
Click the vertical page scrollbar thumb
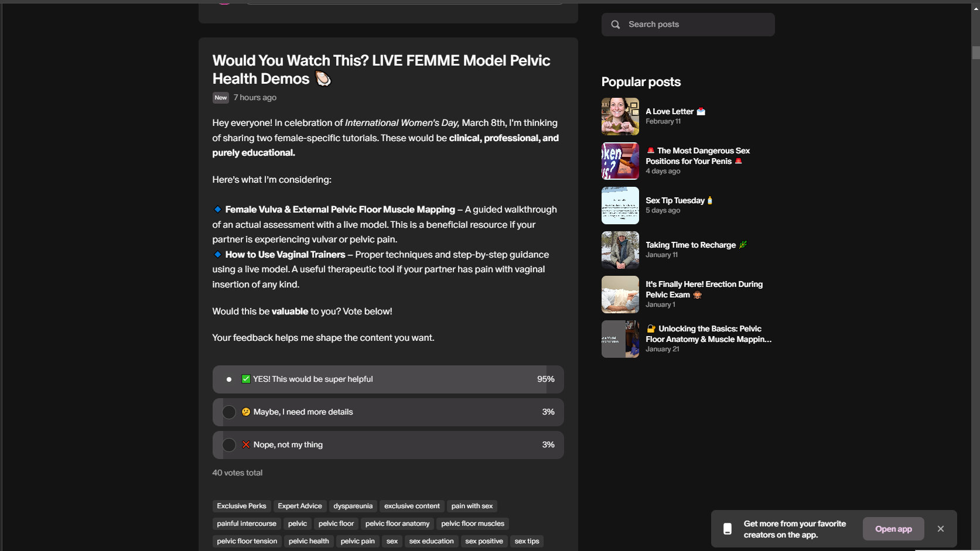975,53
